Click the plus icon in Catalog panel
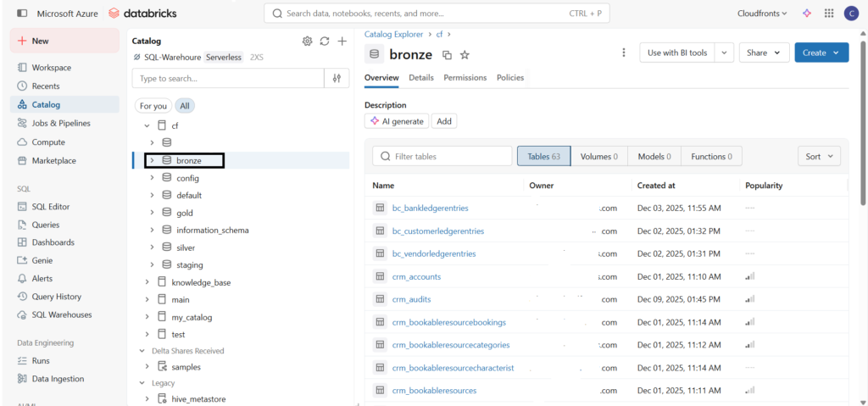The image size is (868, 406). [342, 41]
